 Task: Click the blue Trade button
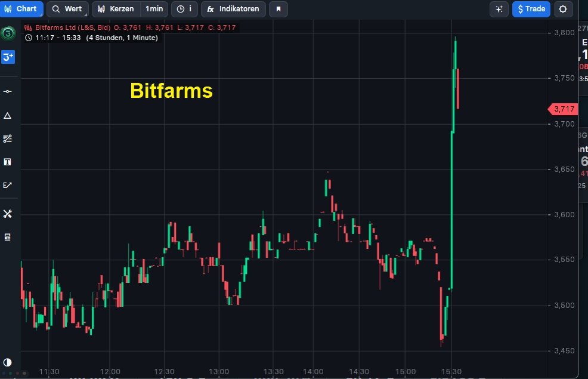click(x=531, y=9)
